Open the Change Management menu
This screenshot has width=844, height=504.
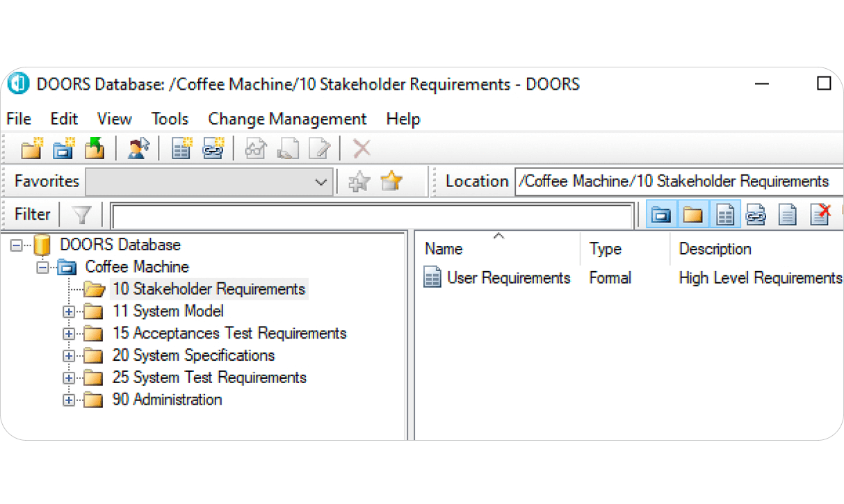point(286,119)
